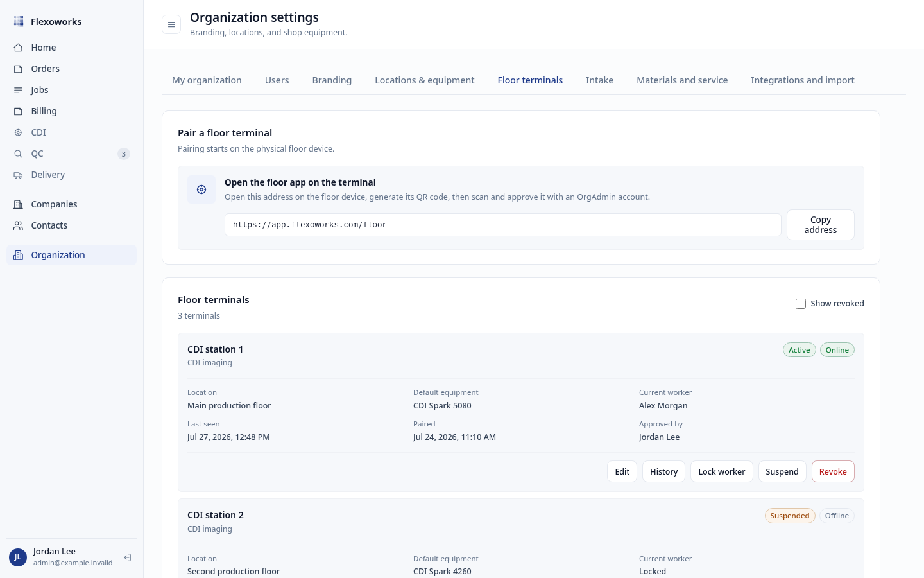
Task: Click the 'Main production floor' location value
Action: click(x=229, y=406)
